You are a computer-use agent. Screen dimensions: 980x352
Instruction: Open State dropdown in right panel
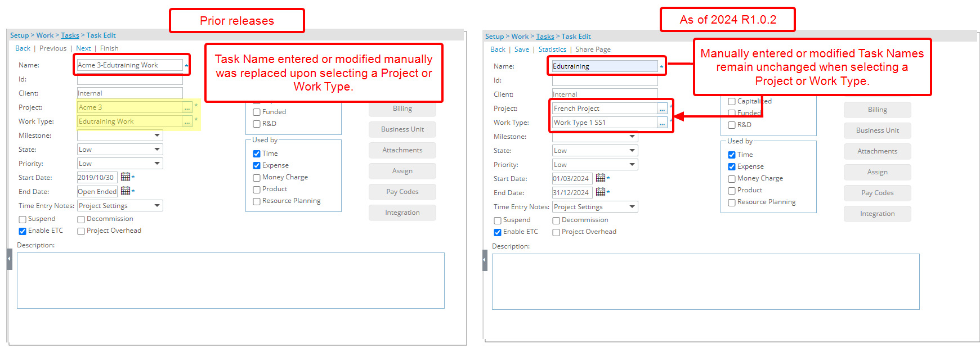(x=595, y=151)
